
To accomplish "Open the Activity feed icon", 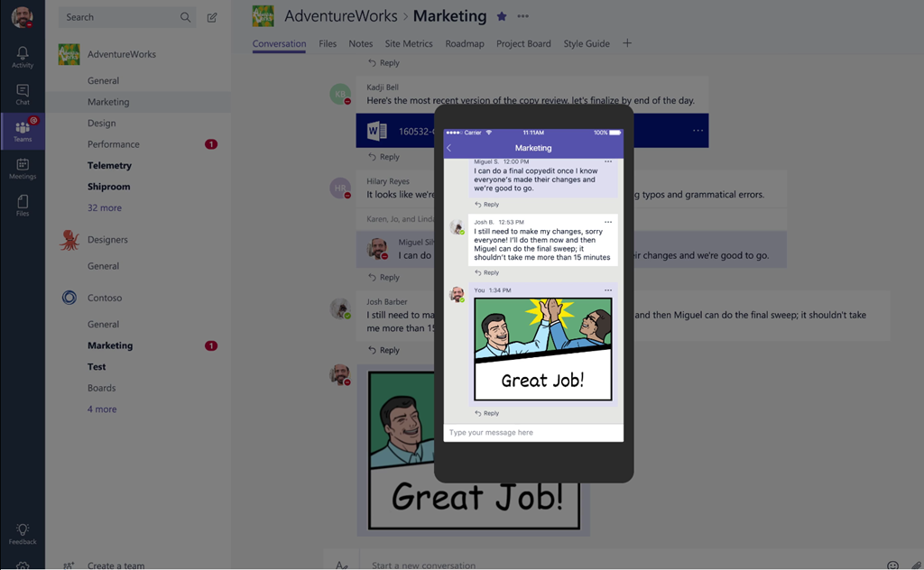I will [x=23, y=57].
